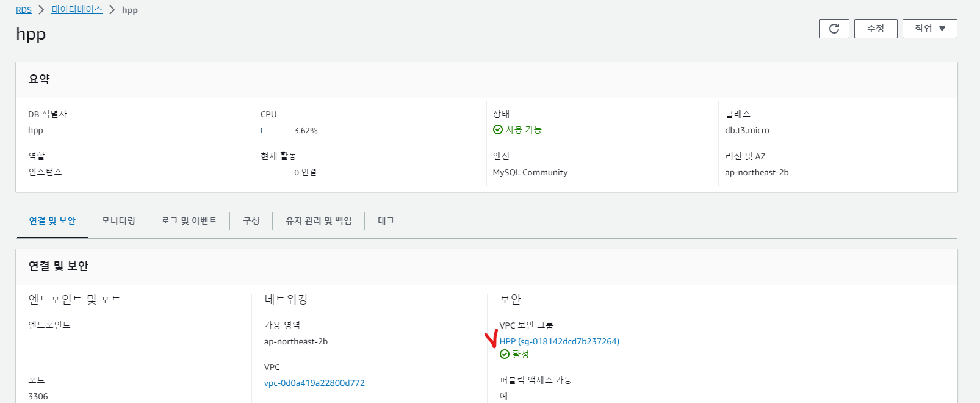This screenshot has width=980, height=403.
Task: Click the 현재 활동 connections bar
Action: [276, 173]
